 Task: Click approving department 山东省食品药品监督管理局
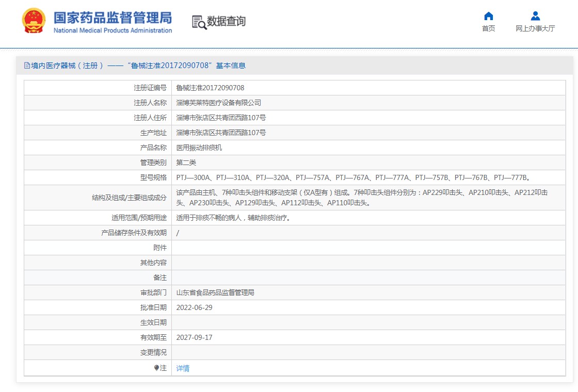point(215,292)
